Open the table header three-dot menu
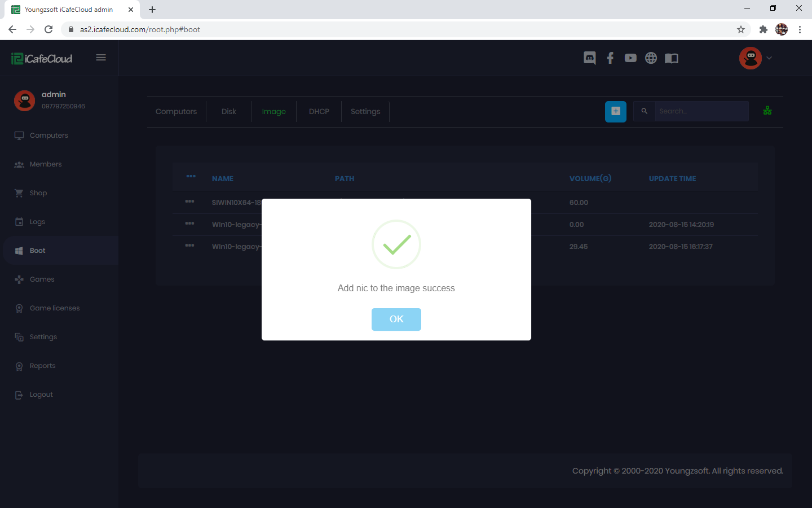The height and width of the screenshot is (508, 812). pyautogui.click(x=191, y=177)
